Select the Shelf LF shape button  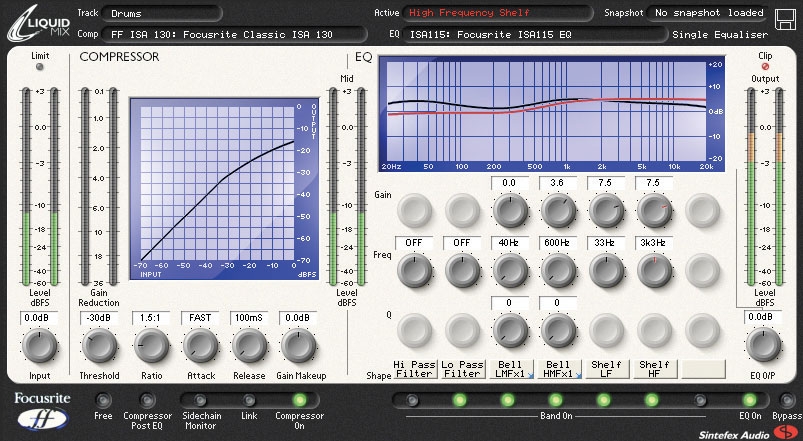(606, 369)
